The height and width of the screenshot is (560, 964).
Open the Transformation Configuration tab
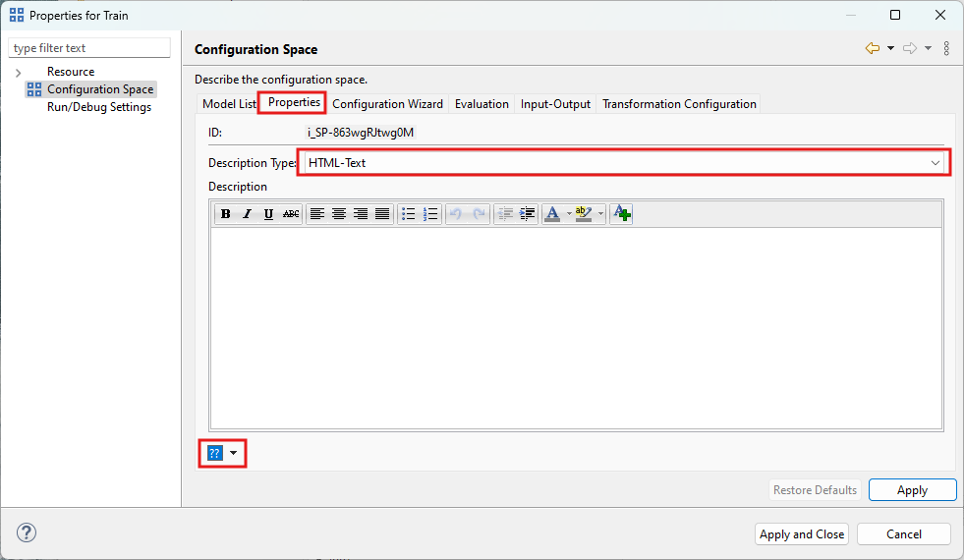tap(679, 104)
